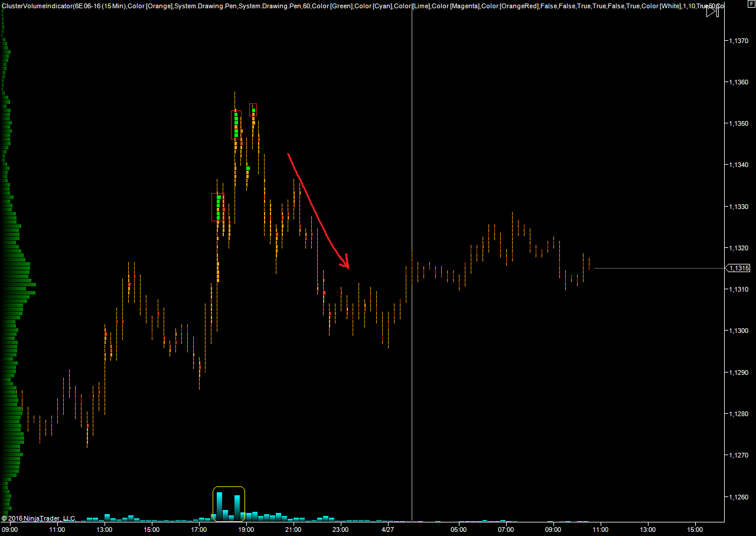Click the 1,1300 price axis label
Viewport: 756px width, 536px height.
click(x=738, y=331)
